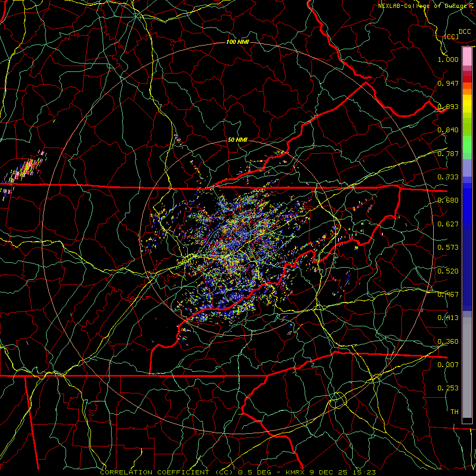
Task: Click the 1.000 value on the color scale
Action: (448, 59)
